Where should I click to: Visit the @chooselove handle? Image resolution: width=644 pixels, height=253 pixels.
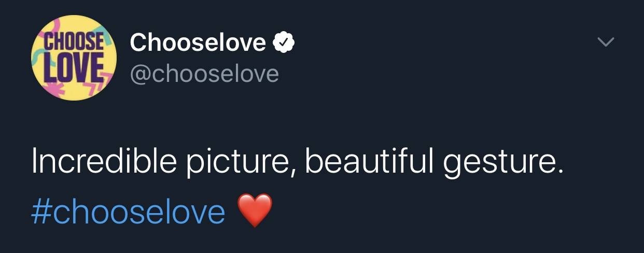click(x=204, y=74)
